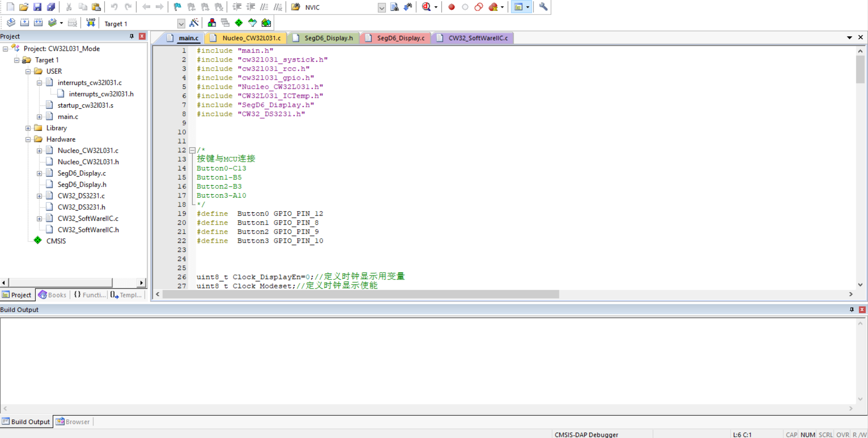Collapse the USER folder in the tree
Image resolution: width=868 pixels, height=438 pixels.
[28, 71]
